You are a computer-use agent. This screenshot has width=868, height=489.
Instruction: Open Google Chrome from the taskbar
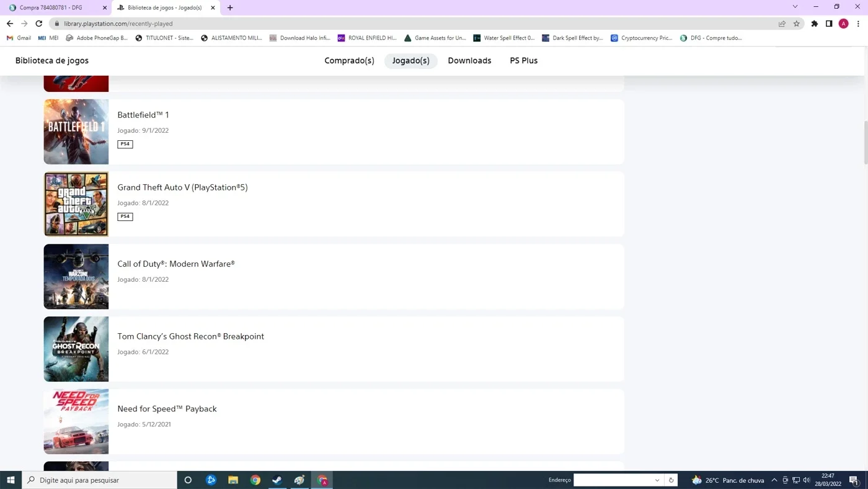coord(255,480)
